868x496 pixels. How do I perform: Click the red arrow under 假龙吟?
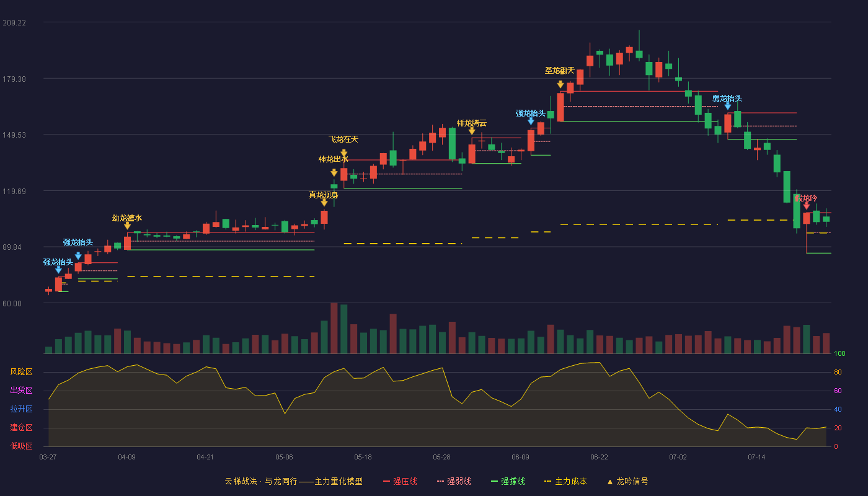tap(807, 206)
